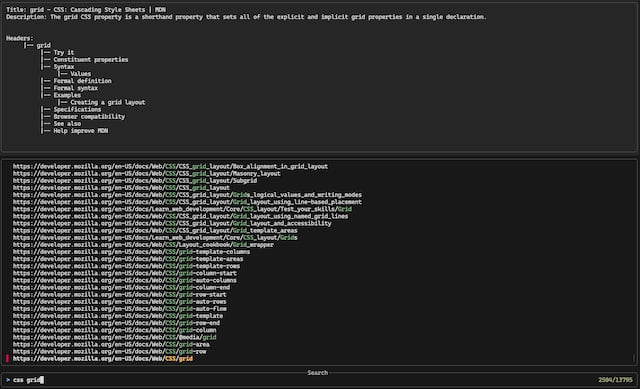Click 'Examples' header in the tree

point(67,95)
